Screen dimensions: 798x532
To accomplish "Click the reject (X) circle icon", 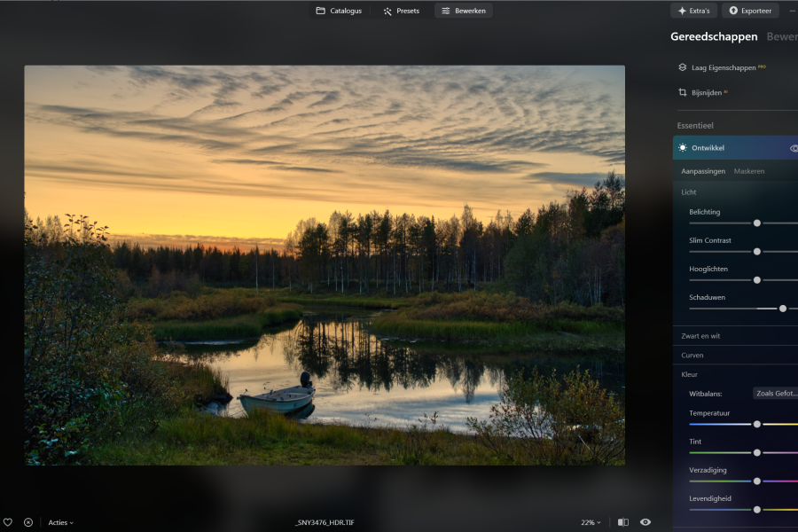I will coord(28,522).
